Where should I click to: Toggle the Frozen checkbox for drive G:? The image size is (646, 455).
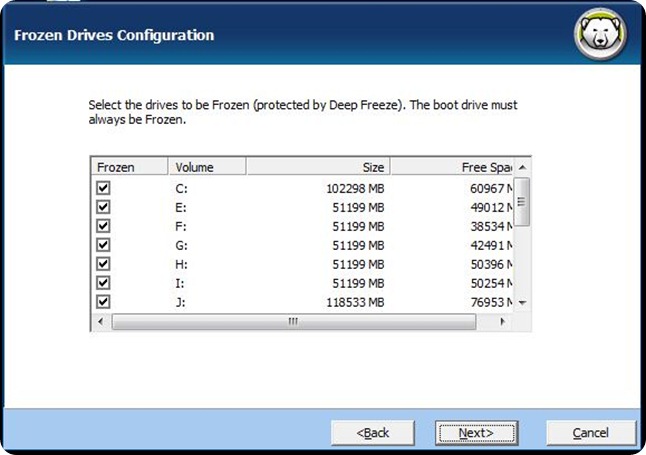(x=103, y=245)
